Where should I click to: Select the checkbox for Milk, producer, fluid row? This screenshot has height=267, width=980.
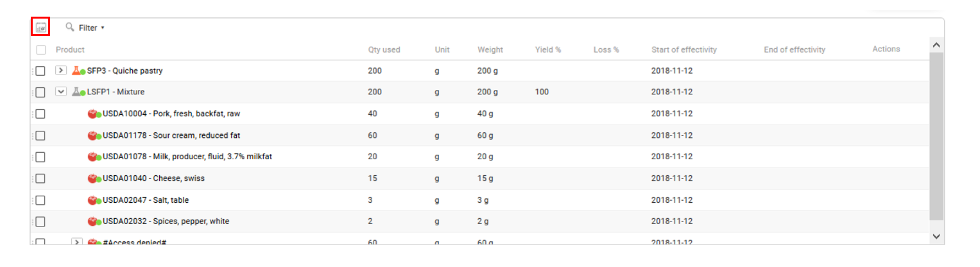pos(40,157)
